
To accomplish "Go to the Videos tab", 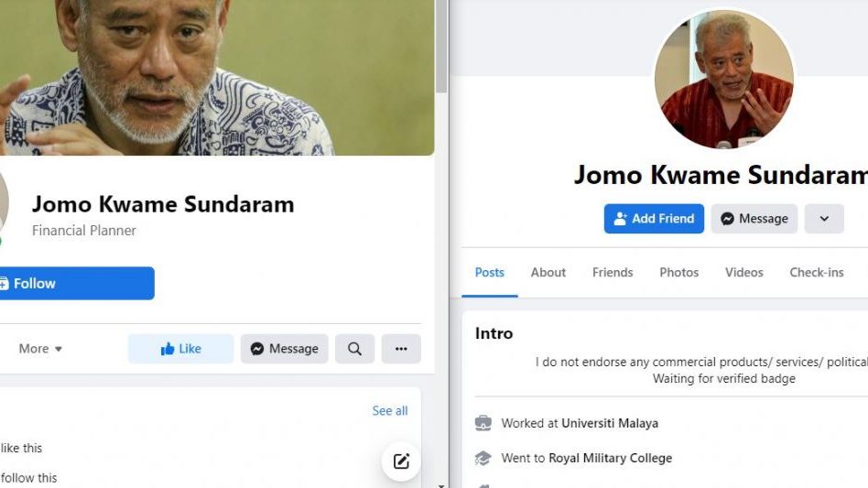I will [x=743, y=272].
